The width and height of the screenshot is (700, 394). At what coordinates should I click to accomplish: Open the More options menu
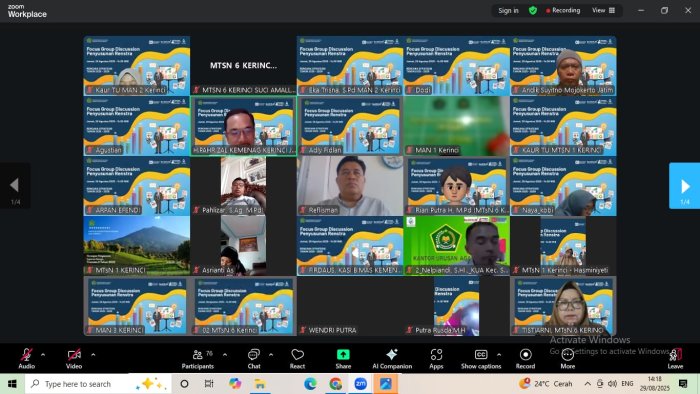pos(567,358)
